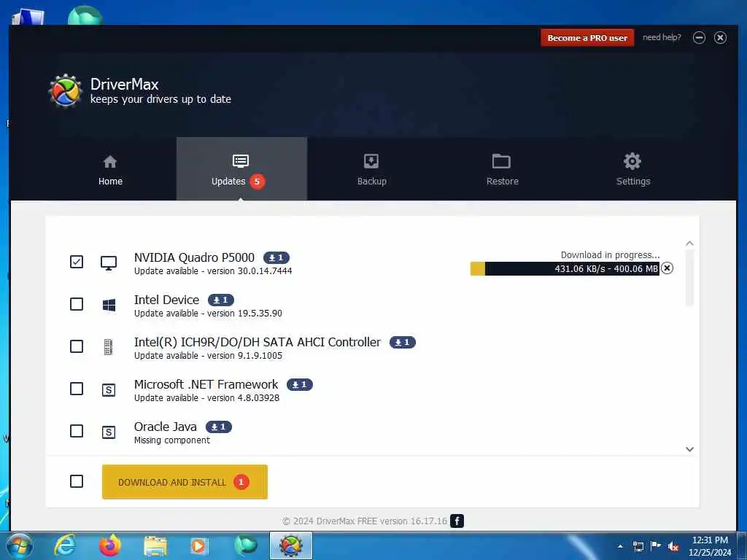Click download badge next to SATA AHCI Controller

click(403, 343)
